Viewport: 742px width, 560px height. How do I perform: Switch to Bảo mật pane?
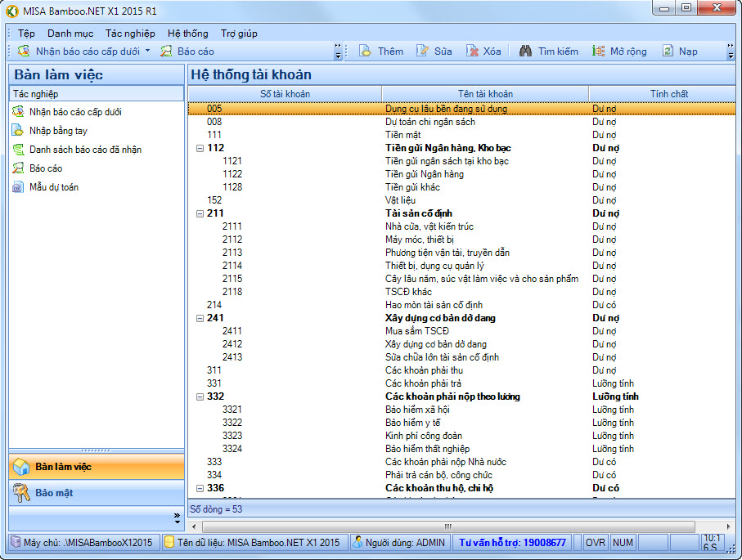tap(97, 493)
